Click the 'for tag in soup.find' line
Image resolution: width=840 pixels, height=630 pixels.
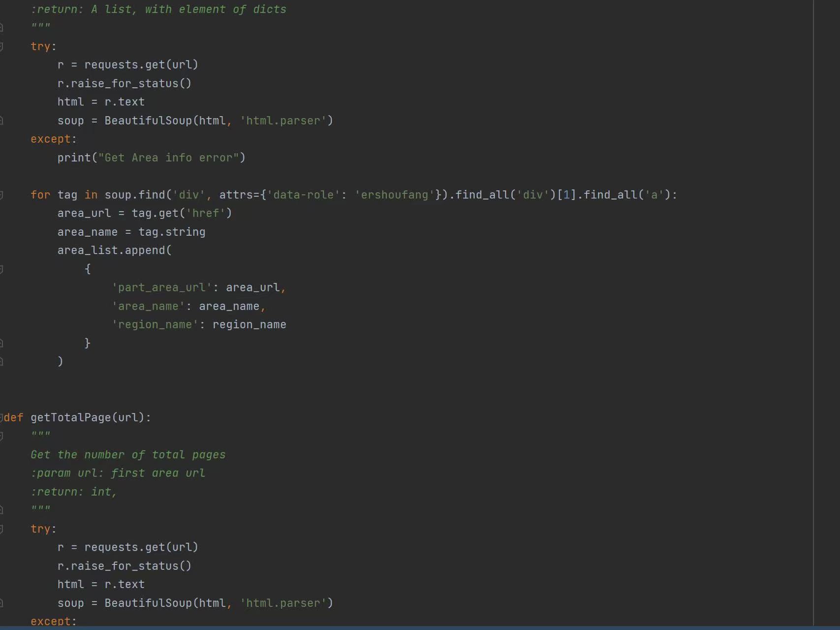[353, 194]
